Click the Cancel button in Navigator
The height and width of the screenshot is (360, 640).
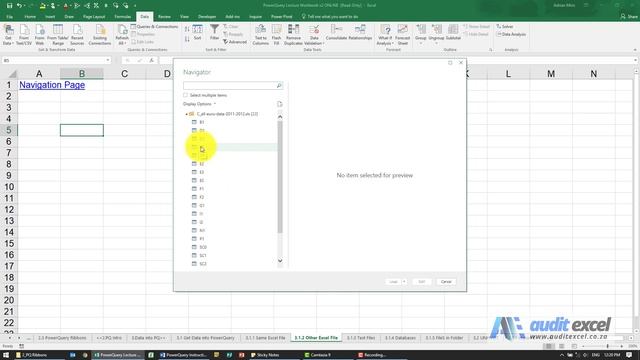click(x=446, y=282)
